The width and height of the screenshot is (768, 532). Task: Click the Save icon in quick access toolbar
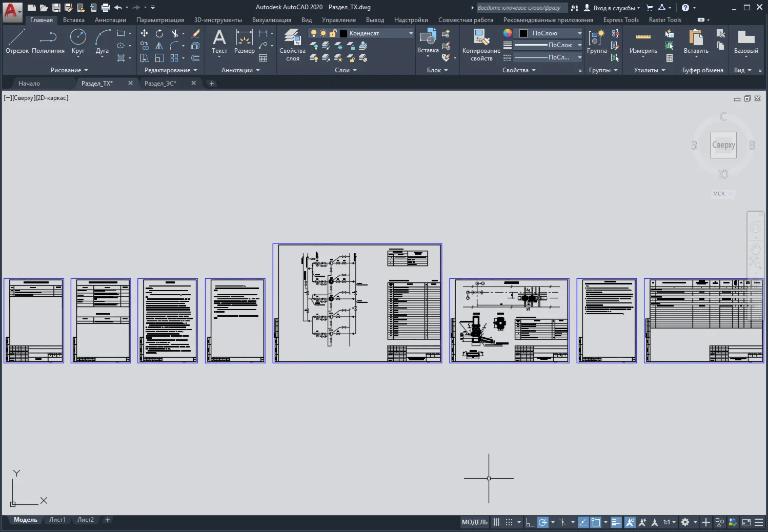click(56, 8)
